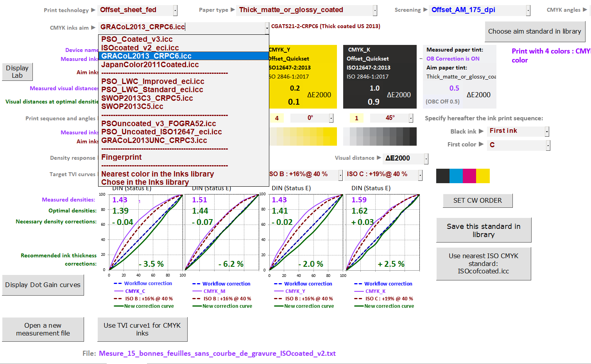Click the CMYK_C curve chart
This screenshot has width=591, height=364.
[x=145, y=232]
